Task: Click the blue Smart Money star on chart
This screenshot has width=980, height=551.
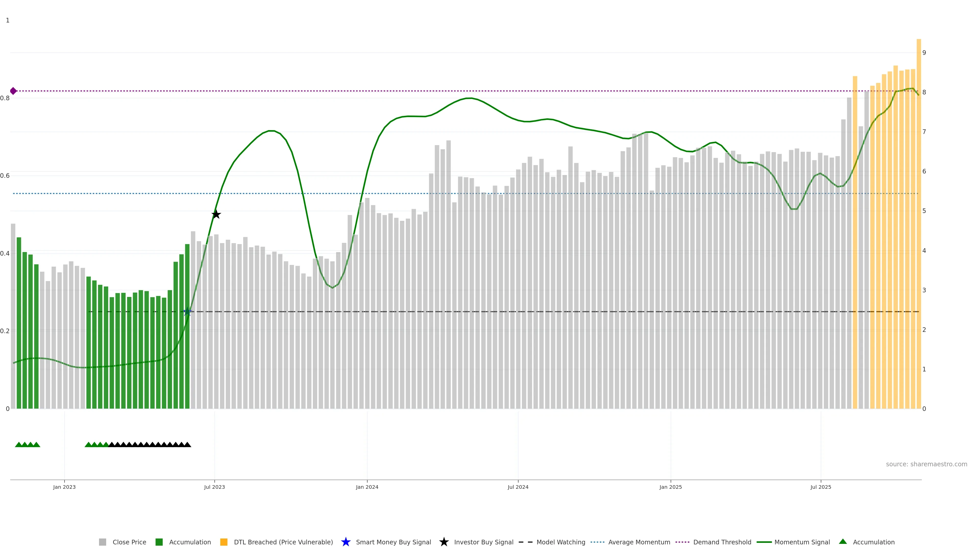Action: (x=187, y=312)
